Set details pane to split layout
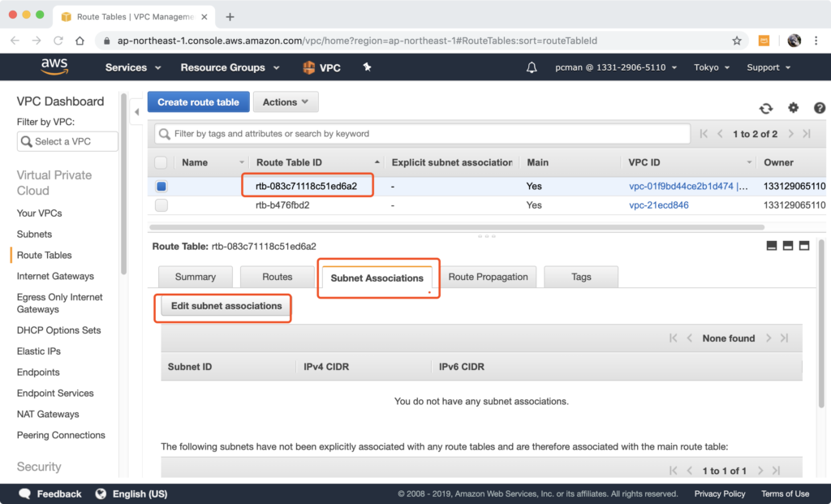This screenshot has height=504, width=831. (x=788, y=245)
